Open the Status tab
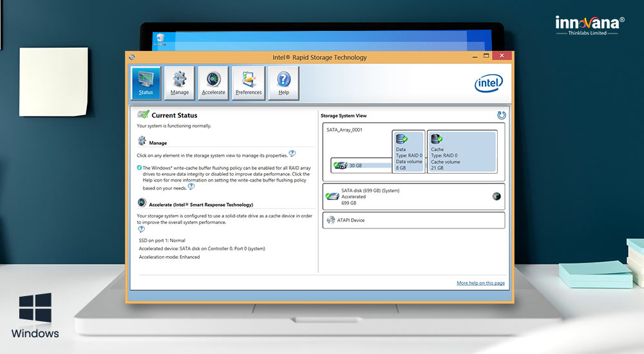The width and height of the screenshot is (644, 354). click(146, 84)
